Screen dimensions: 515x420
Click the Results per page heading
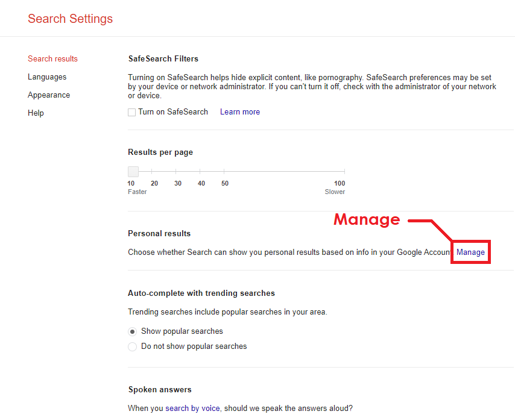click(160, 152)
